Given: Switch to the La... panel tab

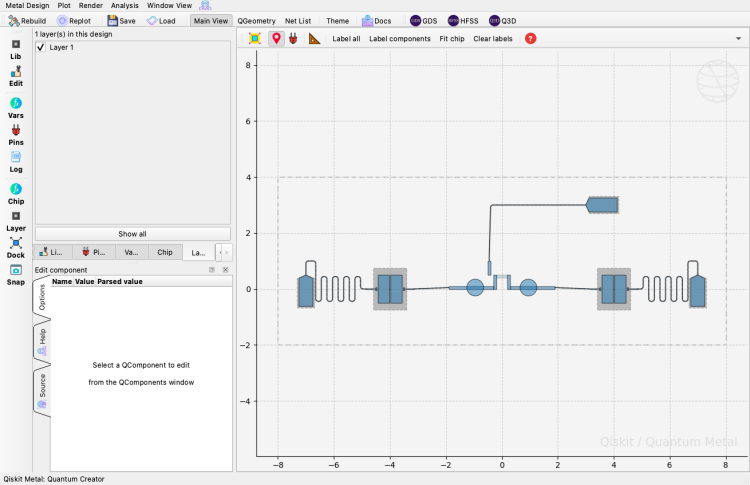Looking at the screenshot, I should click(x=199, y=253).
